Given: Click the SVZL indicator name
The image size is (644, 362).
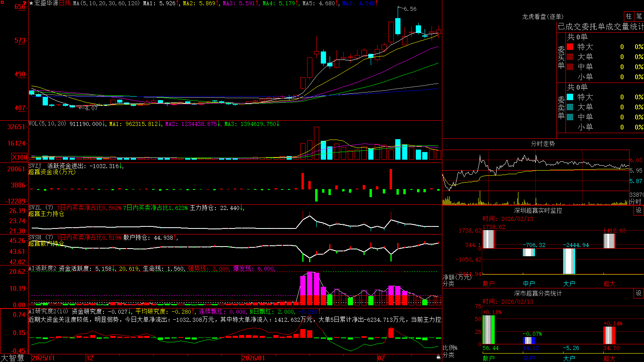Looking at the screenshot, I should tap(35, 208).
